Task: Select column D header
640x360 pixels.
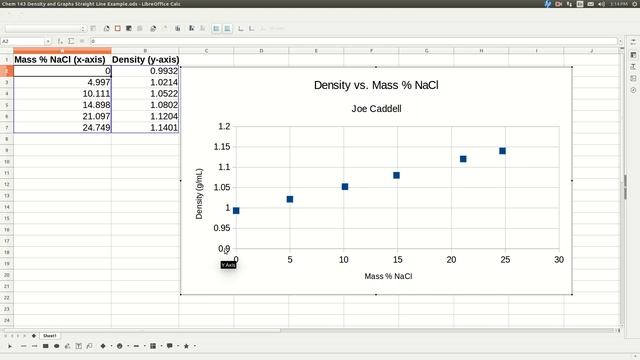Action: 261,51
